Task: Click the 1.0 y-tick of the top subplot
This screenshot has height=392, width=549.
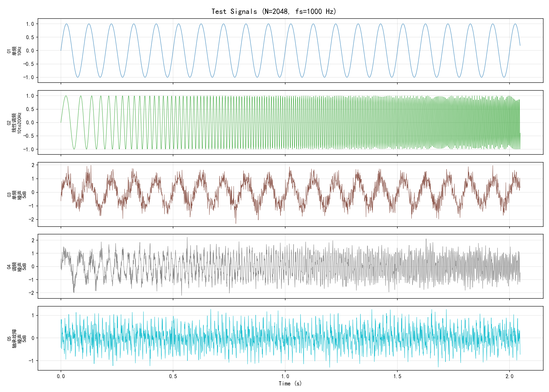Action: (30, 24)
